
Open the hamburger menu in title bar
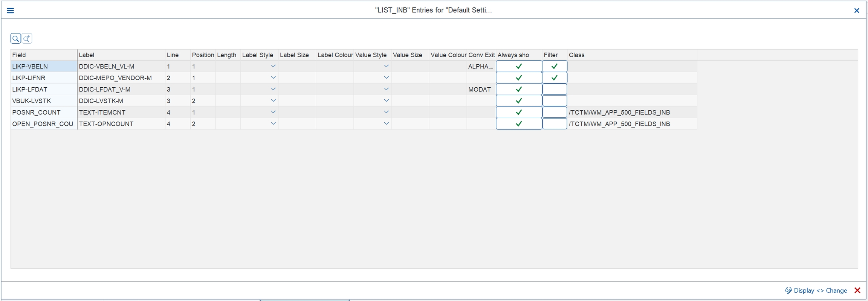coord(11,11)
